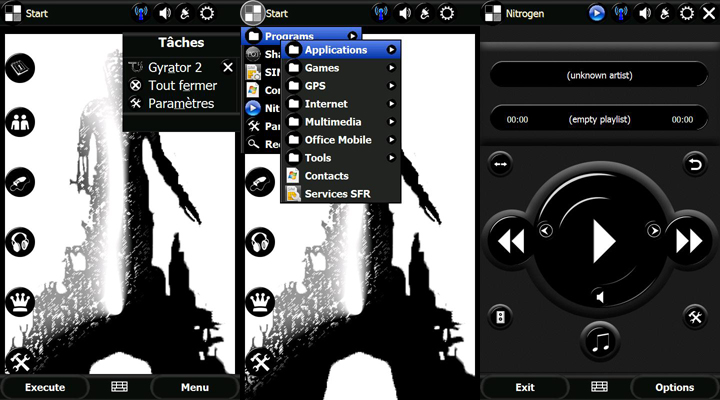Select Gyrator 2 in Tâches list
Viewport: 720px width, 400px height.
click(x=174, y=68)
